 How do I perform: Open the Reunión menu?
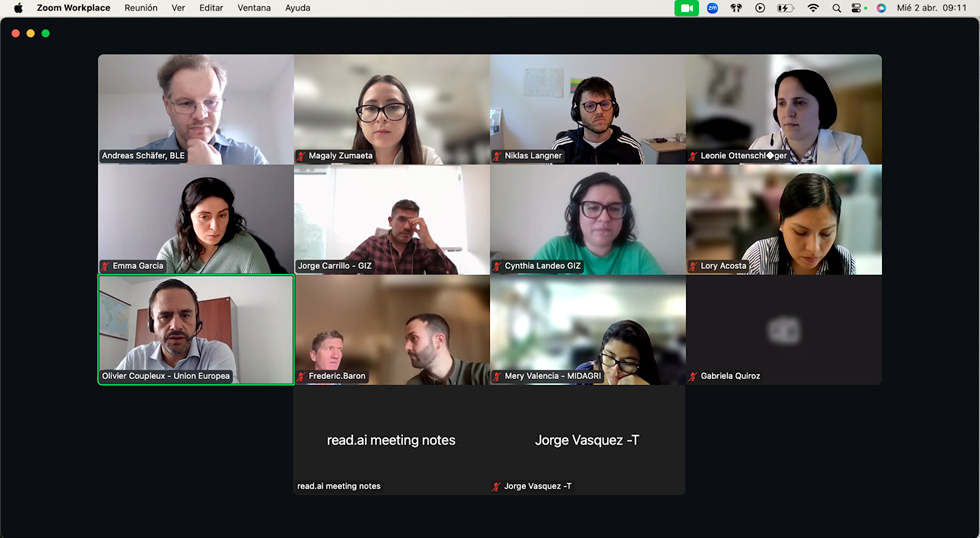[x=141, y=8]
